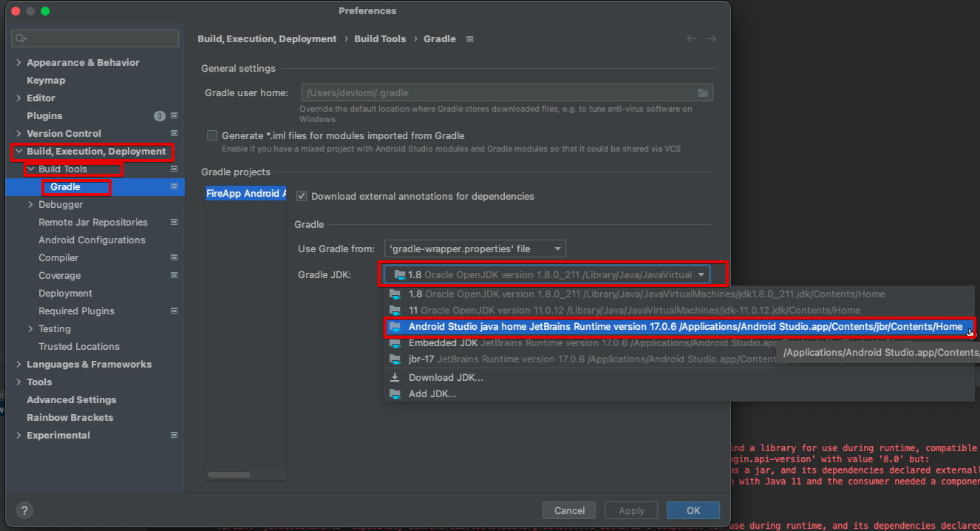The width and height of the screenshot is (980, 531).
Task: Click the back navigation arrow in the header
Action: click(x=691, y=38)
